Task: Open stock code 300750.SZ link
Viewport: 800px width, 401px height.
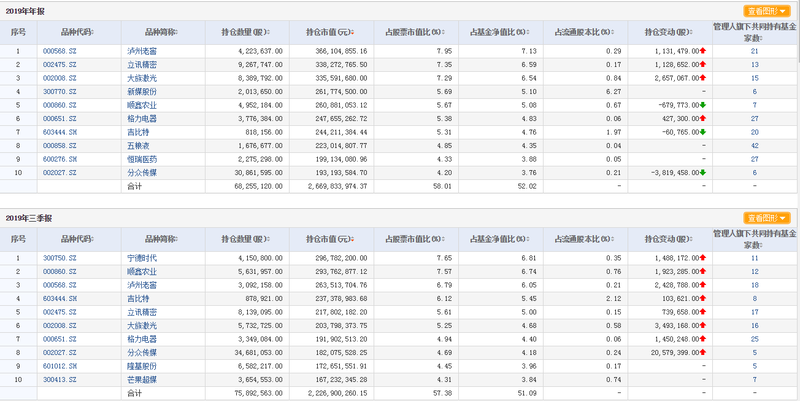Action: (60, 258)
